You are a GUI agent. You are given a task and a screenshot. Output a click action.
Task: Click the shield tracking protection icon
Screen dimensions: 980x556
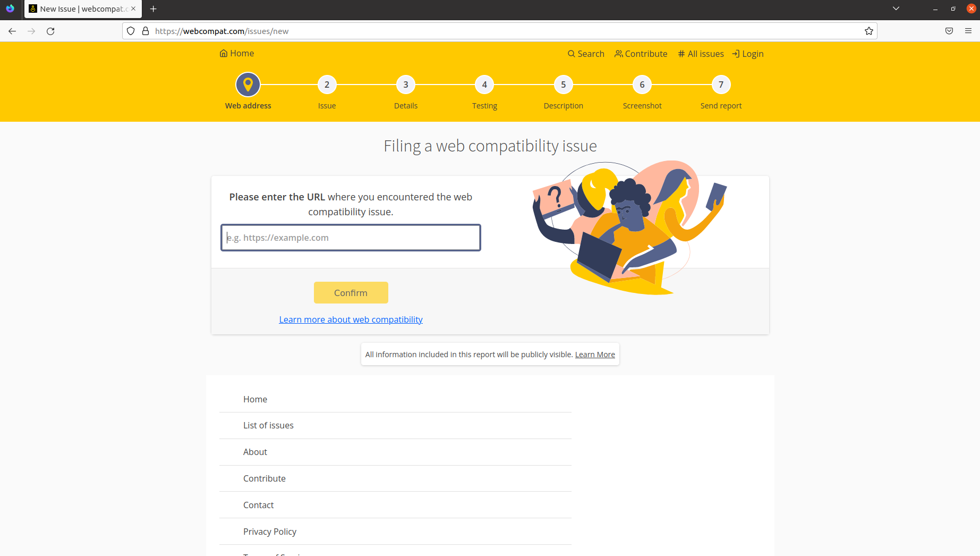(131, 31)
